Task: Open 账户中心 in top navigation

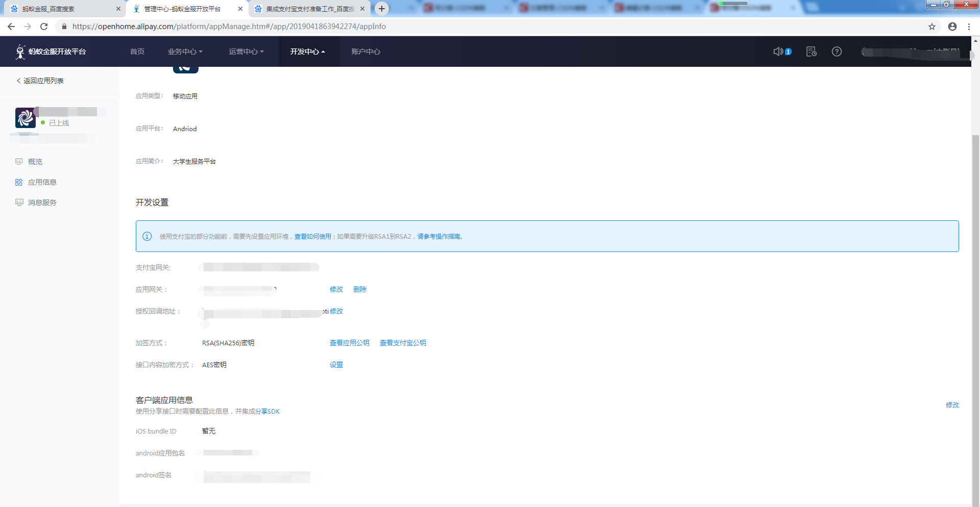Action: (x=366, y=52)
